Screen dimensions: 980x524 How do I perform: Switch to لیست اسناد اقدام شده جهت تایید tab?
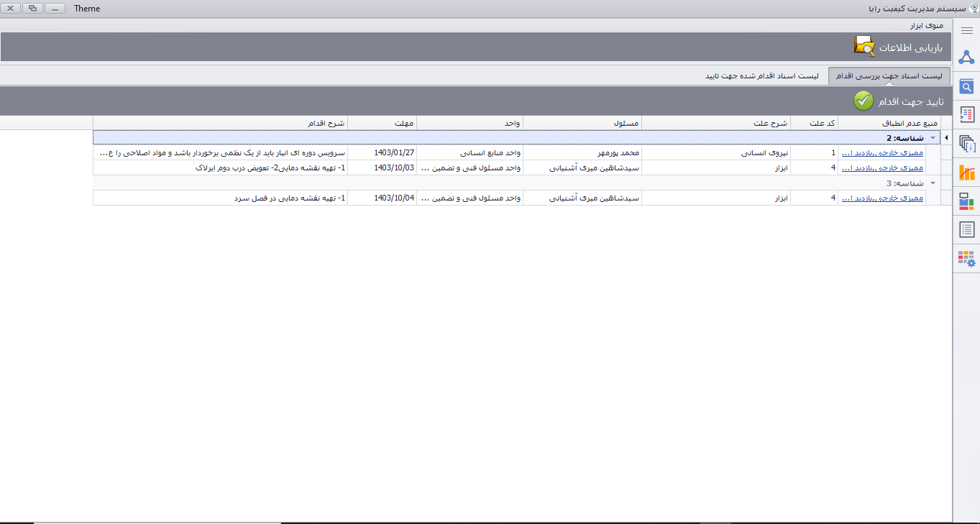761,76
